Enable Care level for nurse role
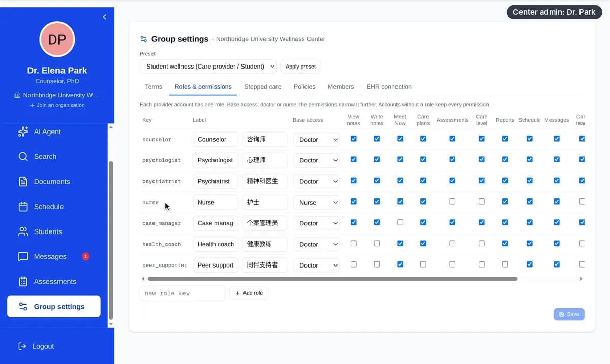Viewport: 610px width, 364px height. (x=482, y=202)
